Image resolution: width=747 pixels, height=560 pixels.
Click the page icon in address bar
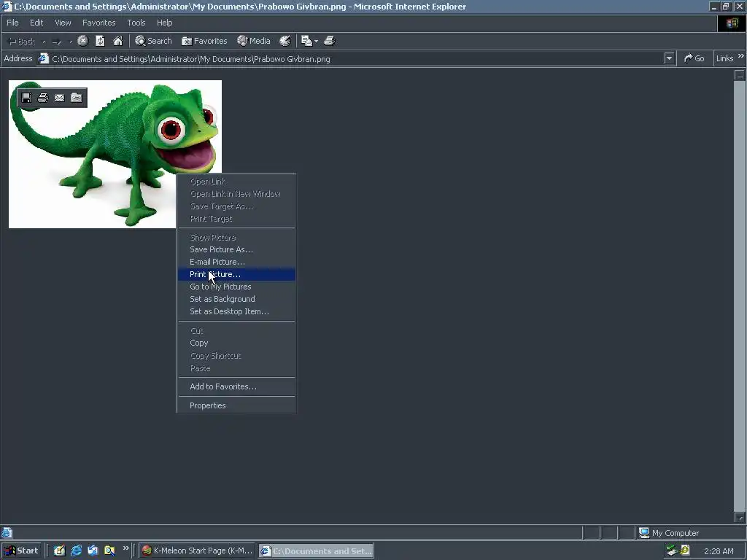[44, 58]
